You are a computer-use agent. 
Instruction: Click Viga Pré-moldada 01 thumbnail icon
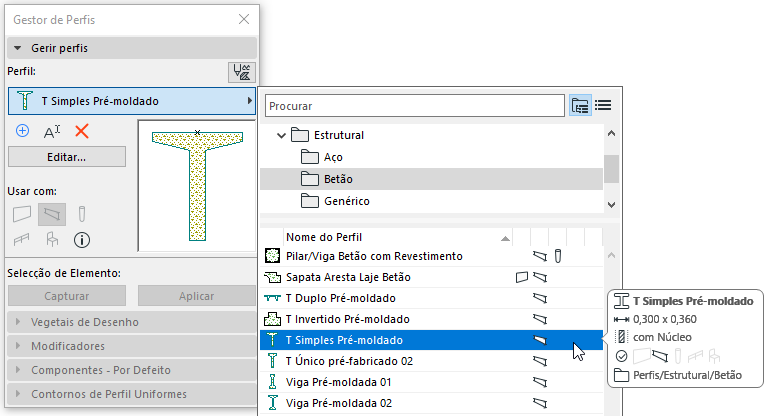click(272, 382)
